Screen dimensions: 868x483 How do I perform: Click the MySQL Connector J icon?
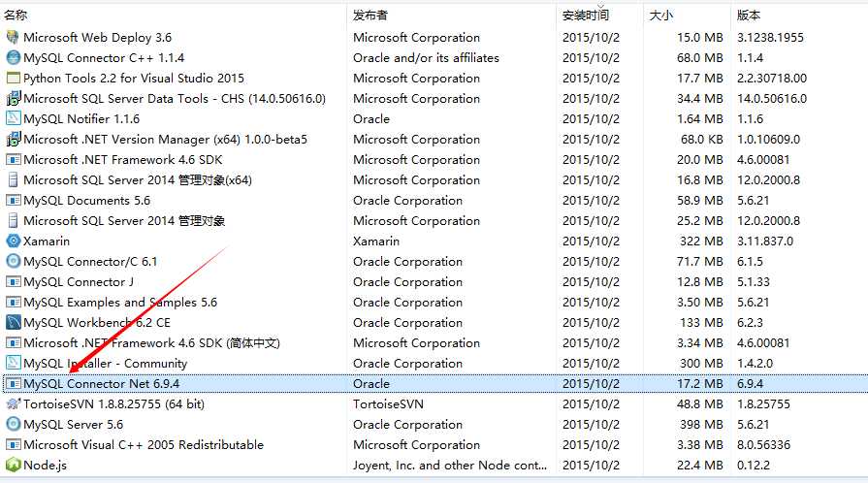(13, 282)
